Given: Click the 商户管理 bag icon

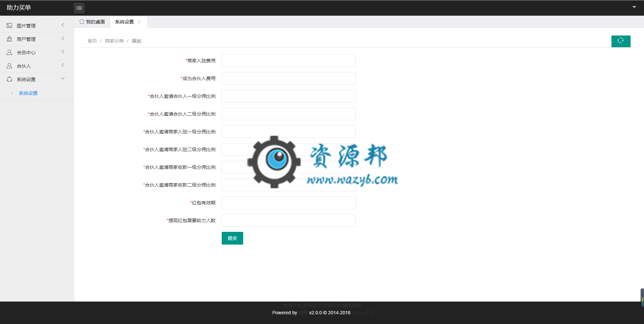Looking at the screenshot, I should click(9, 39).
